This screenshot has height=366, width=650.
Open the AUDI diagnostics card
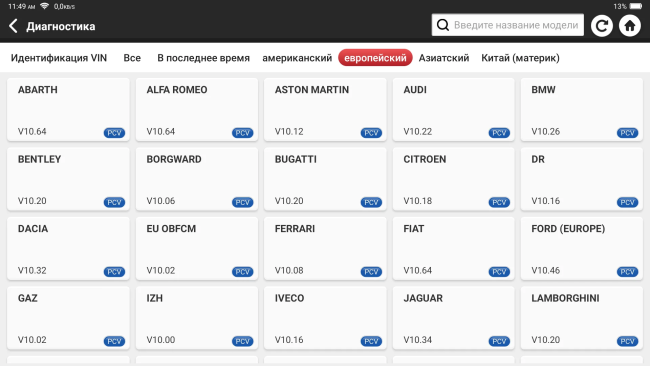[454, 109]
